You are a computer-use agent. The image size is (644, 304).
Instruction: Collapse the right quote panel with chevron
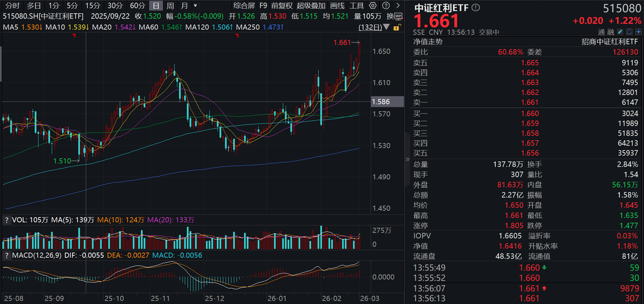407,159
